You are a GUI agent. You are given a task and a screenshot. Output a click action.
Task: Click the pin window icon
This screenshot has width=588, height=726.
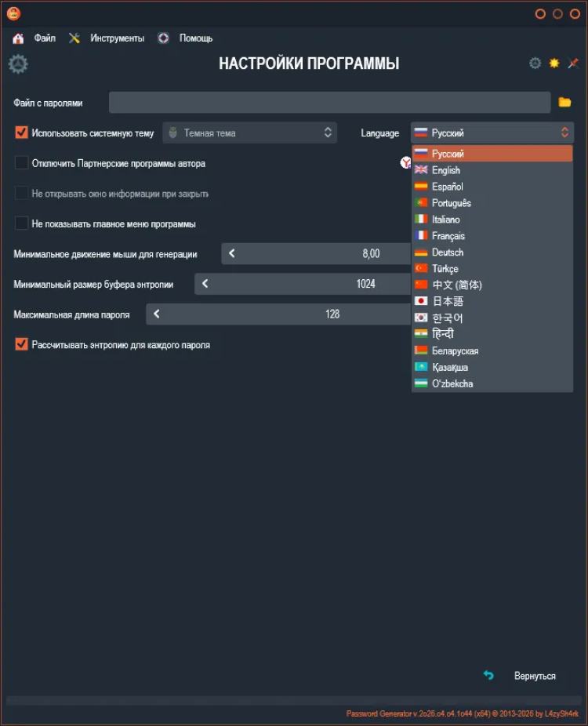tap(573, 64)
